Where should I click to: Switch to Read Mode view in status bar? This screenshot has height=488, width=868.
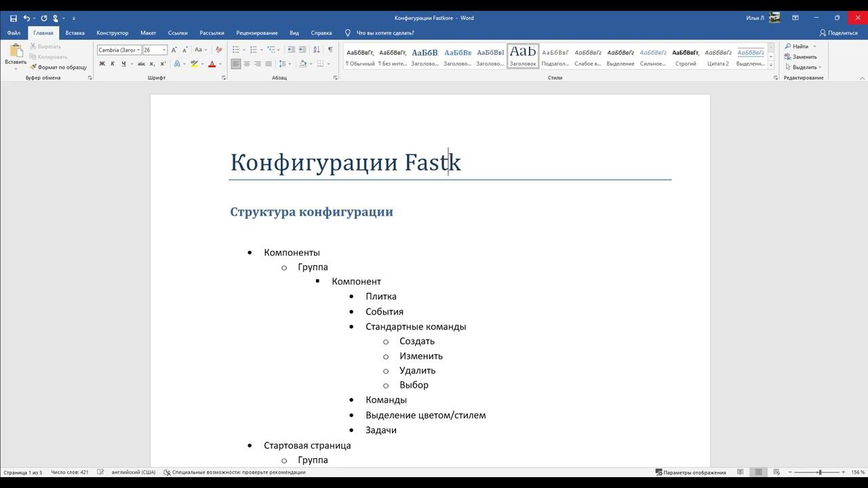coord(741,472)
